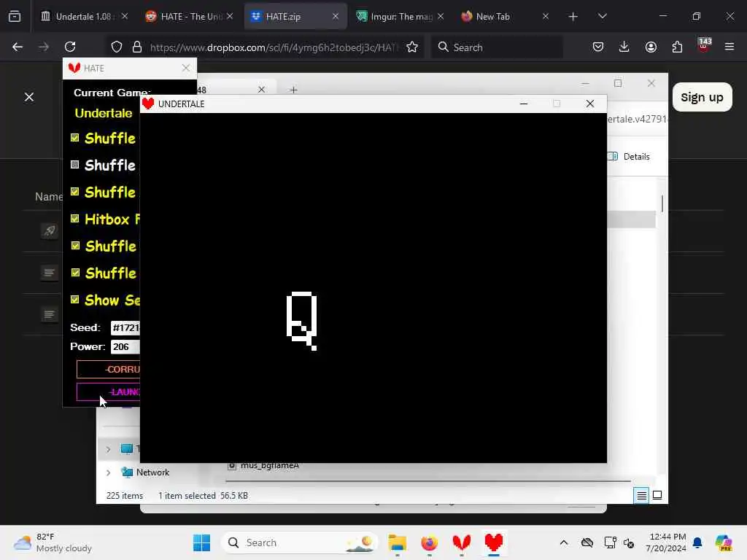Switch to the Imgur tab
The width and height of the screenshot is (747, 560).
pos(400,17)
